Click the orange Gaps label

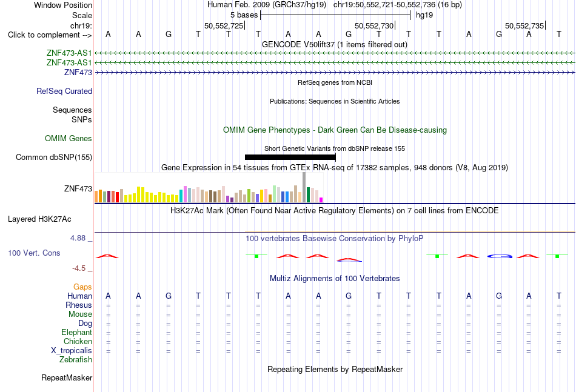82,287
